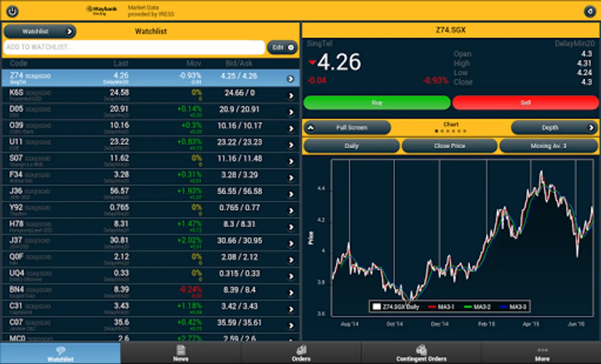Open the Orders tab
This screenshot has height=364, width=601.
coord(301,353)
